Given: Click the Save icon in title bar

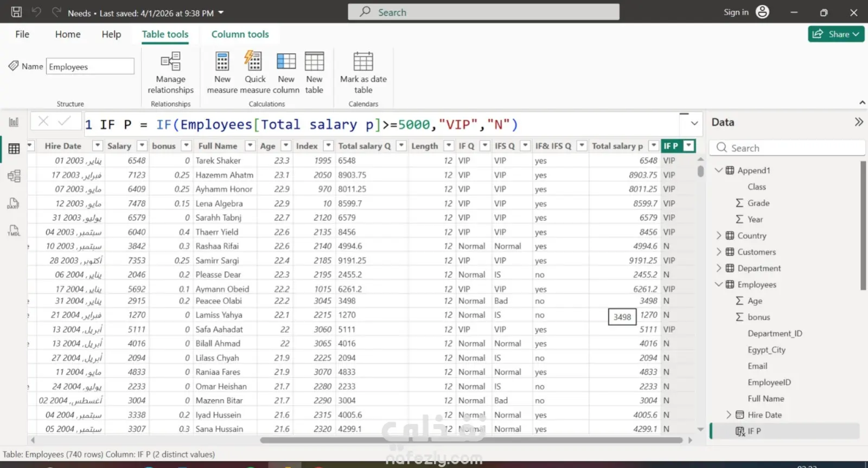Looking at the screenshot, I should [x=16, y=12].
